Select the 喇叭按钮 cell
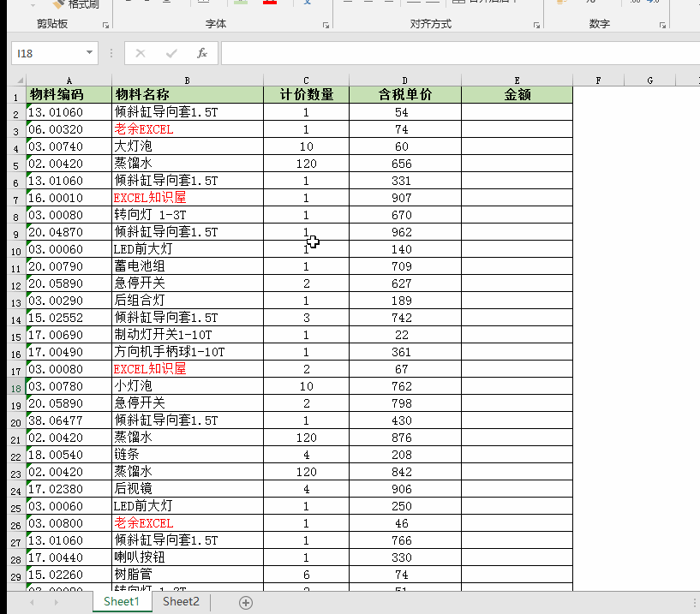The height and width of the screenshot is (614, 700). pyautogui.click(x=188, y=557)
